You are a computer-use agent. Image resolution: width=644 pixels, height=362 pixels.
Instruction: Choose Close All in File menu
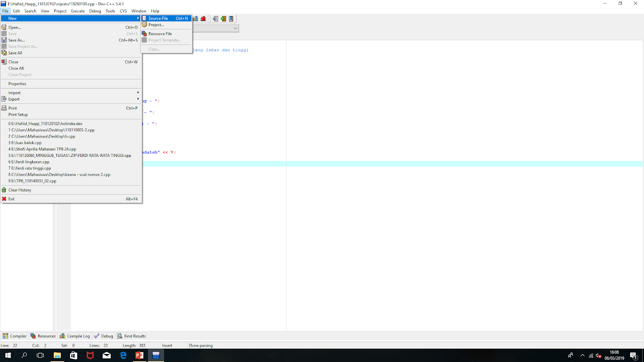pos(71,68)
